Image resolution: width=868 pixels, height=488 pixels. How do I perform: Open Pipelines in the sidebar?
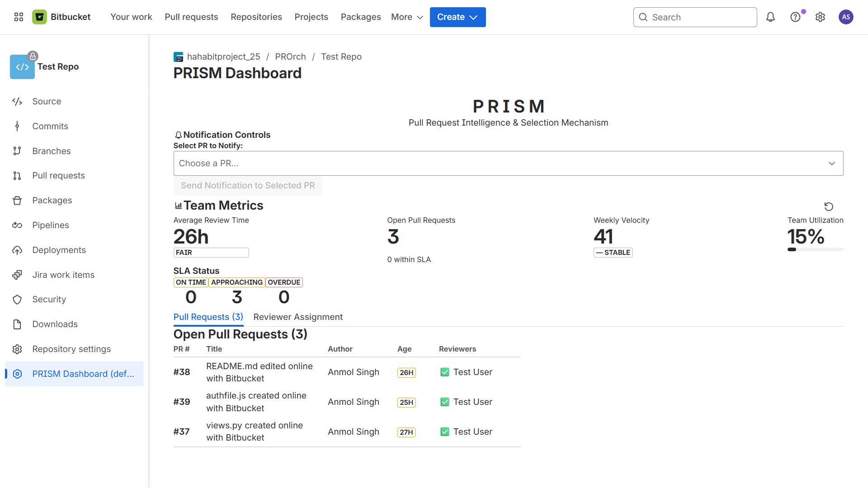pos(50,225)
